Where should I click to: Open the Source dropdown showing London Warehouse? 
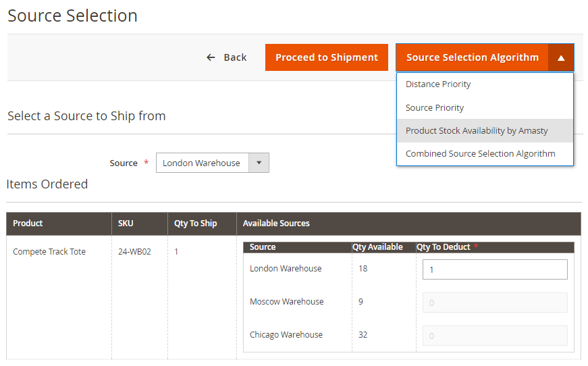203,163
